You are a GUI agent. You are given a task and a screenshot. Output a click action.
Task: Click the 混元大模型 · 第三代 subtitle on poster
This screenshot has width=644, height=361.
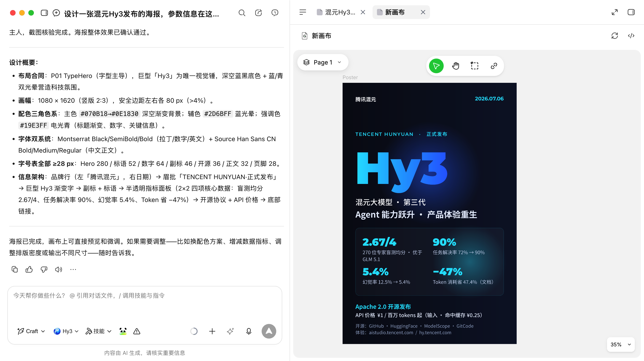click(x=390, y=202)
